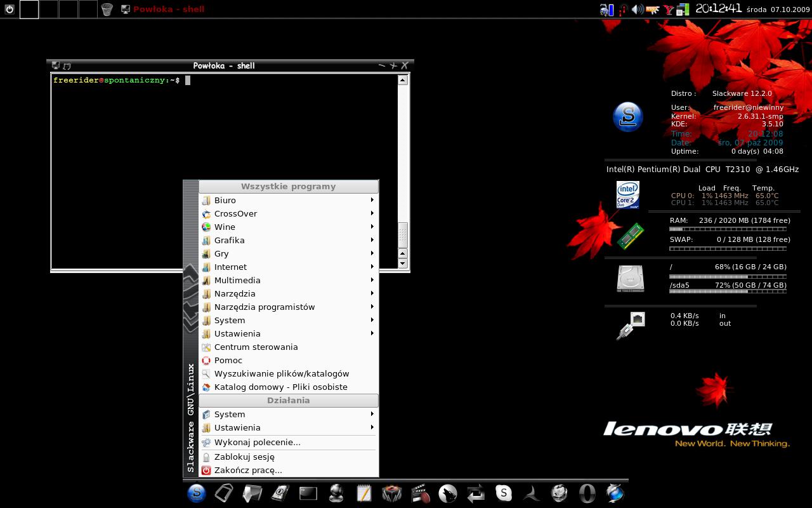This screenshot has width=812, height=508.
Task: Open the trash bin in top panel
Action: click(107, 10)
